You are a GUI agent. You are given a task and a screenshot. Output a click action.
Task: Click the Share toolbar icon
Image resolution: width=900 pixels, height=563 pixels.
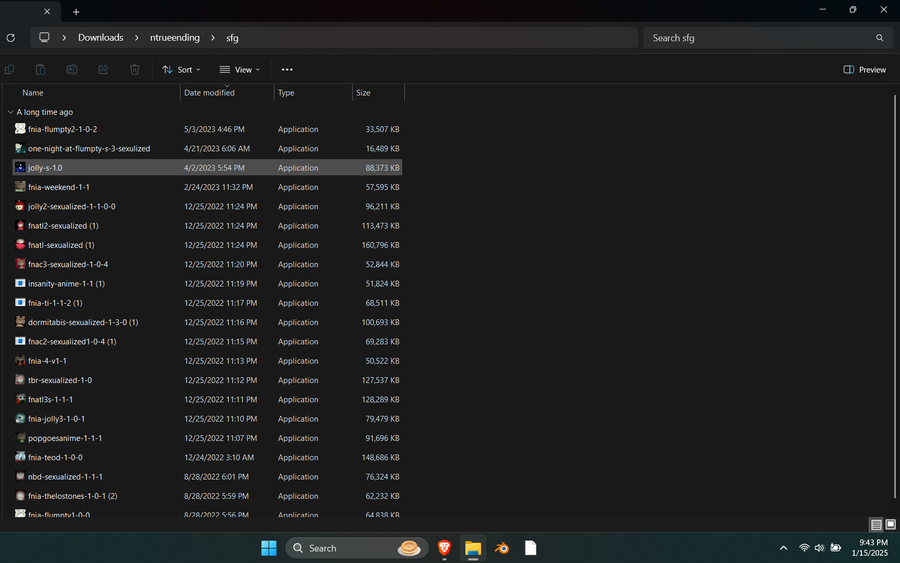[x=103, y=69]
